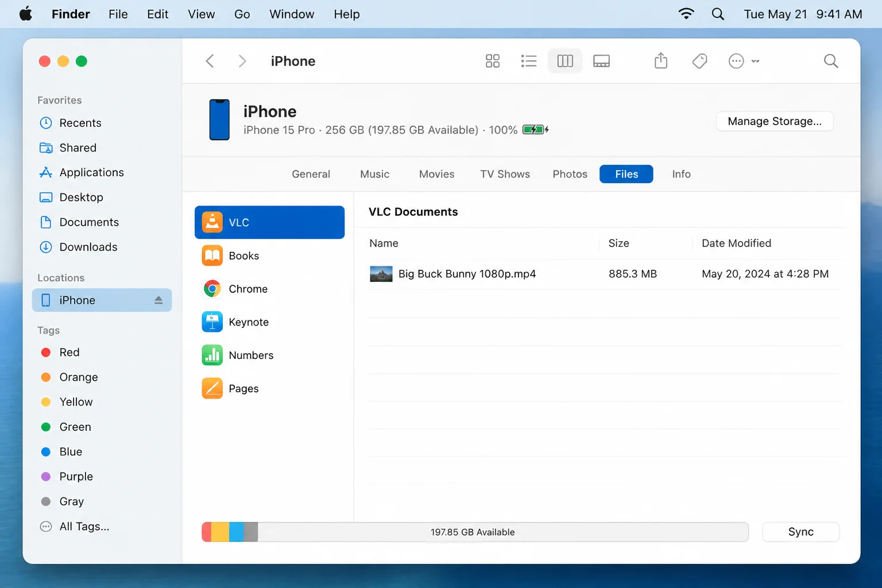
Task: Switch to the Info tab
Action: coord(681,174)
